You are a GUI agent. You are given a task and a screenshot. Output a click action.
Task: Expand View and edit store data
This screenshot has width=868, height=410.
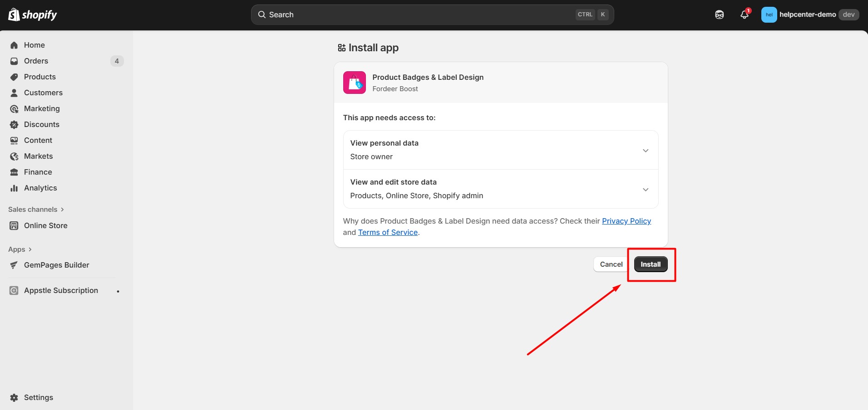(645, 189)
